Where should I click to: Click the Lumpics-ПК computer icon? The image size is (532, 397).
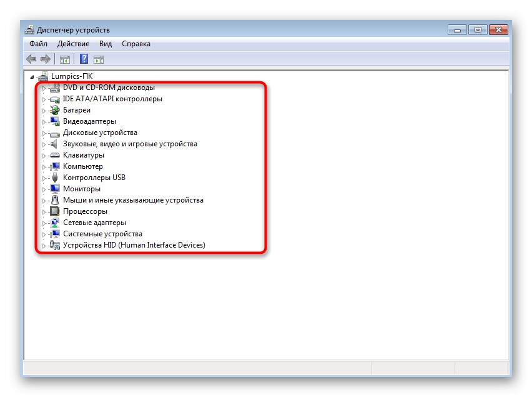click(43, 76)
